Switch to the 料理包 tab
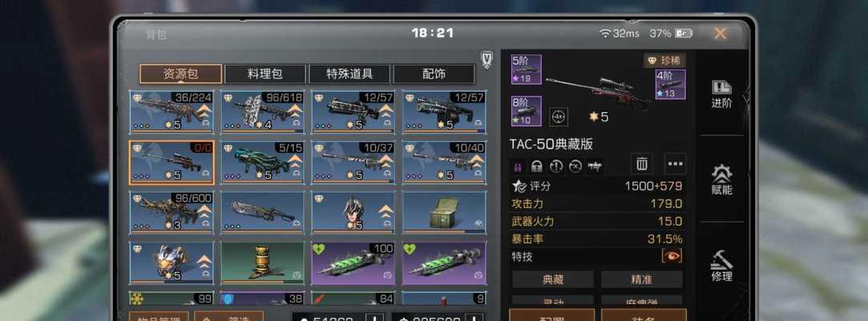The height and width of the screenshot is (321, 868). click(x=265, y=75)
